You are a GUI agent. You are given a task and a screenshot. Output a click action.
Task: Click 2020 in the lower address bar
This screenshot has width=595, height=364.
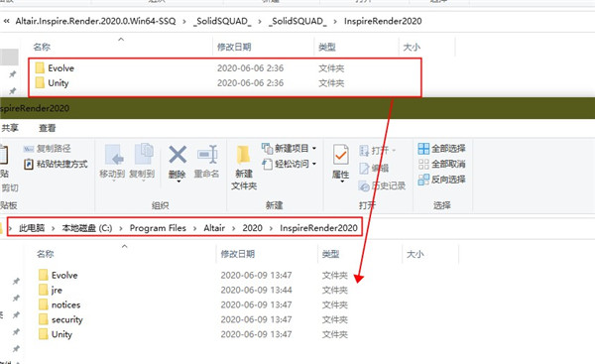(x=252, y=228)
